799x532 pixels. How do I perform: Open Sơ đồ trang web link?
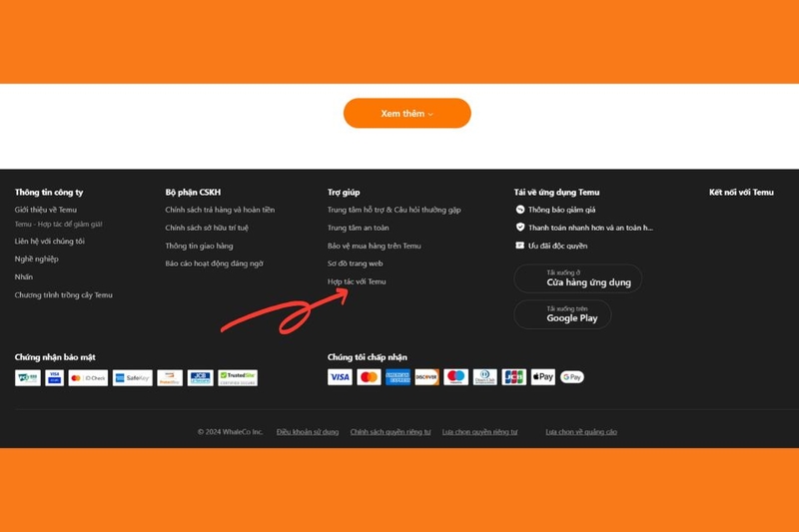356,264
